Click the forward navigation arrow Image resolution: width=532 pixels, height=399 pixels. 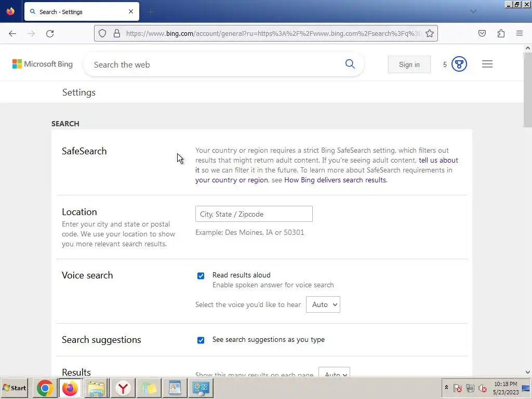(31, 34)
